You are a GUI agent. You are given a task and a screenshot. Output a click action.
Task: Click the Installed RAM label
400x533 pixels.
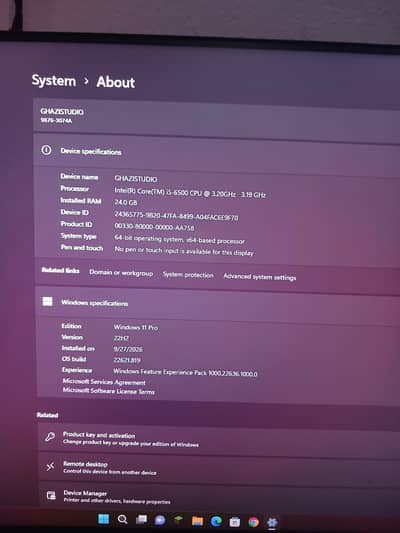81,201
